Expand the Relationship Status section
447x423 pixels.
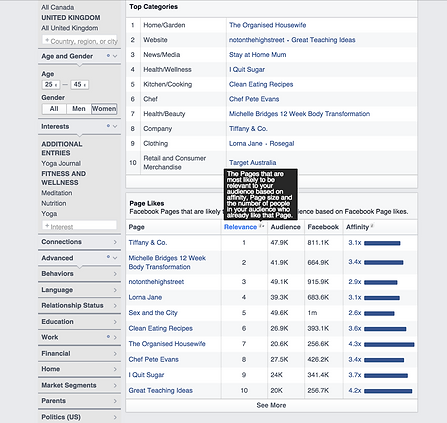[x=79, y=306]
